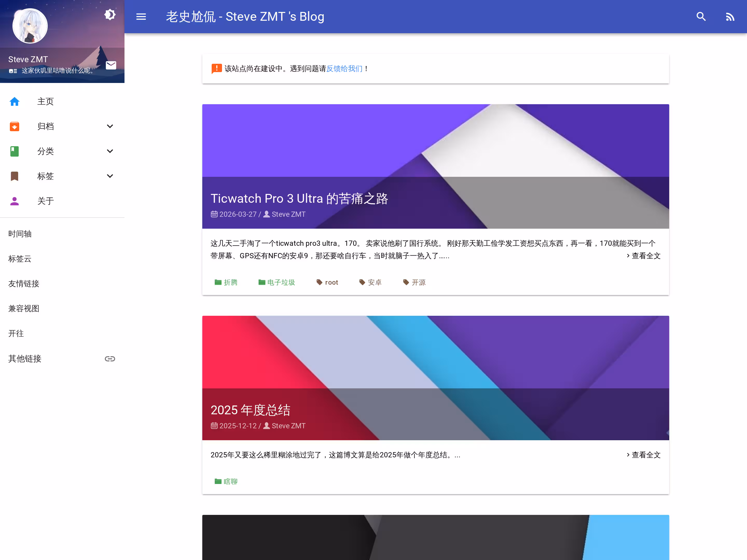Click the home icon next to 主页
Image resolution: width=747 pixels, height=560 pixels.
(x=15, y=101)
